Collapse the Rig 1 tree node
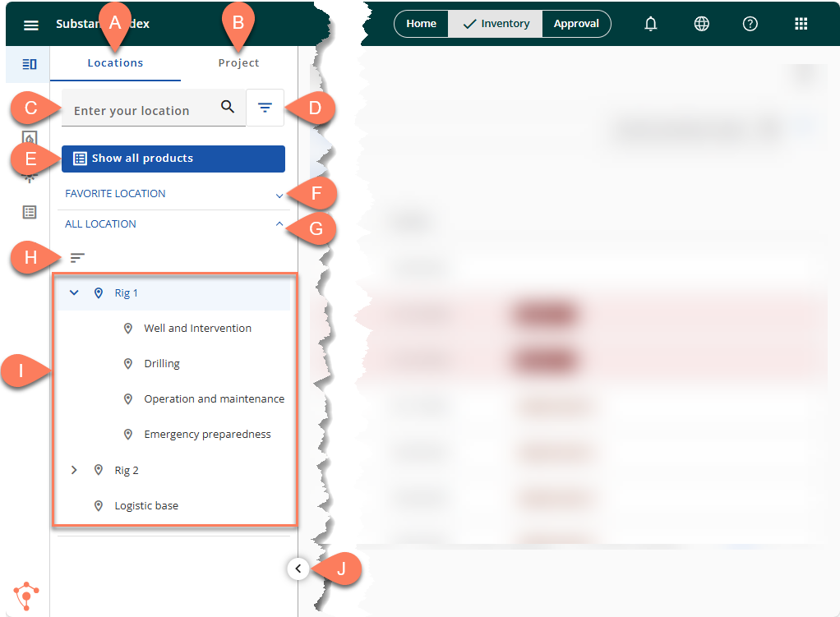Screen dimensions: 840x617 coord(74,292)
